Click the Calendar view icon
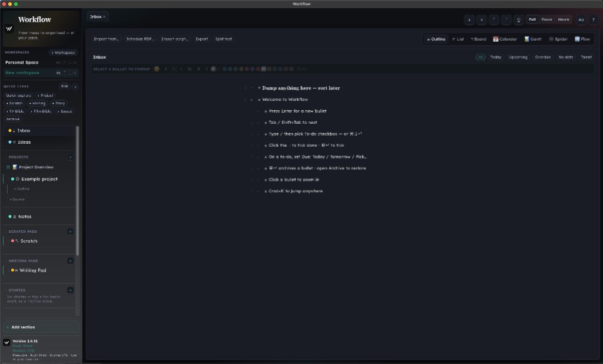The width and height of the screenshot is (603, 364). 496,39
